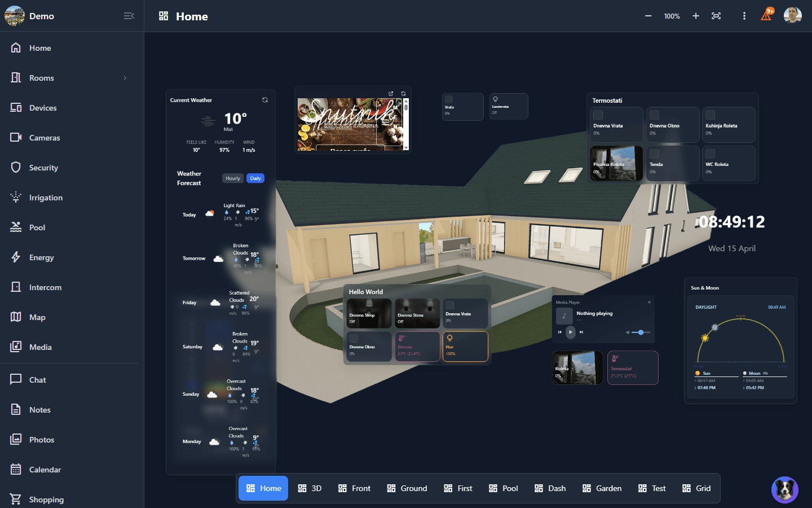Turn on Dnevna Strop light

pos(369,313)
